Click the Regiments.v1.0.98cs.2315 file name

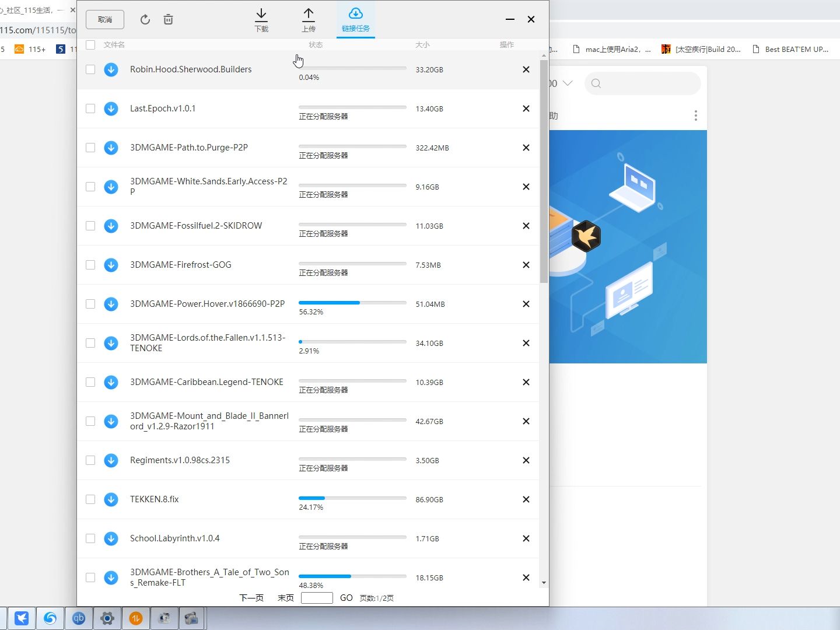[x=180, y=460]
